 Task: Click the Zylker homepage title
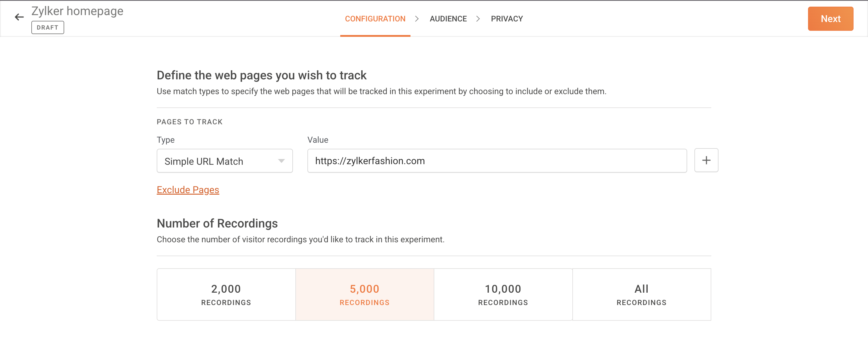tap(77, 11)
